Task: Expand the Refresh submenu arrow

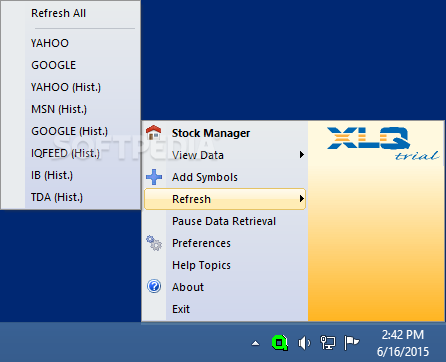Action: (x=302, y=199)
